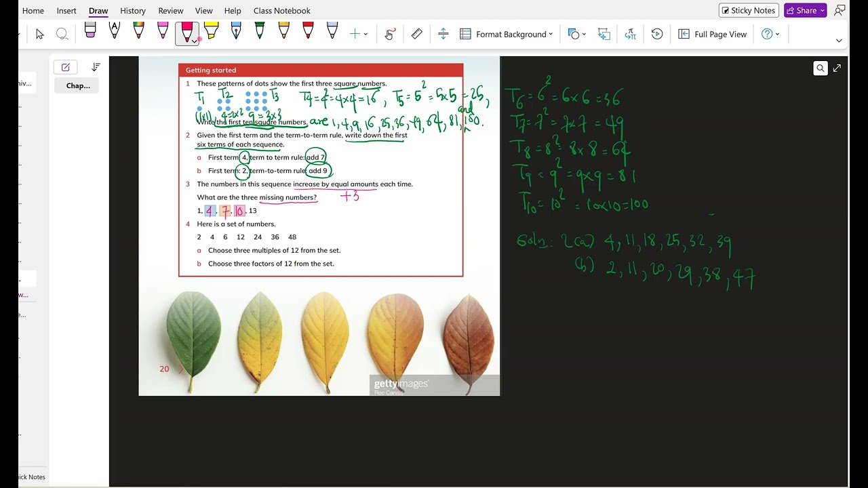Click the search magnifier on page
Screen dimensions: 868x488
pos(821,68)
